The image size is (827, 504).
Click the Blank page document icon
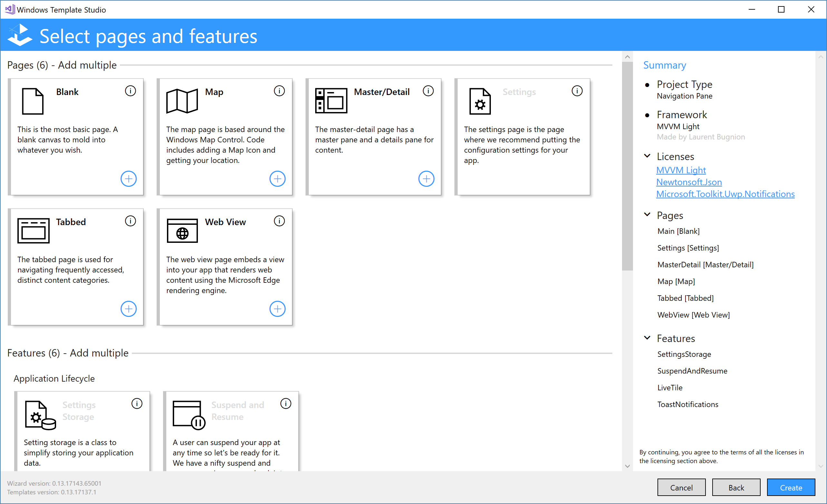pos(33,101)
